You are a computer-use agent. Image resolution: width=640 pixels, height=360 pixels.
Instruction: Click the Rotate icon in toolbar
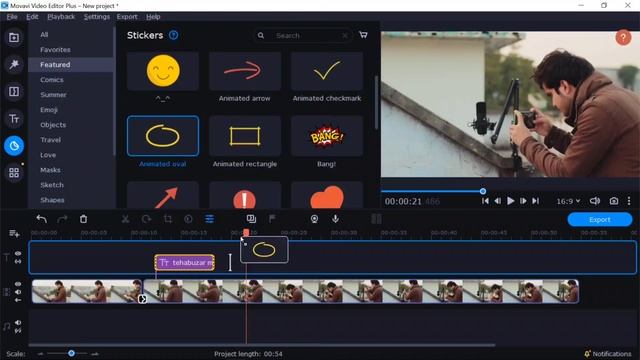pyautogui.click(x=146, y=219)
